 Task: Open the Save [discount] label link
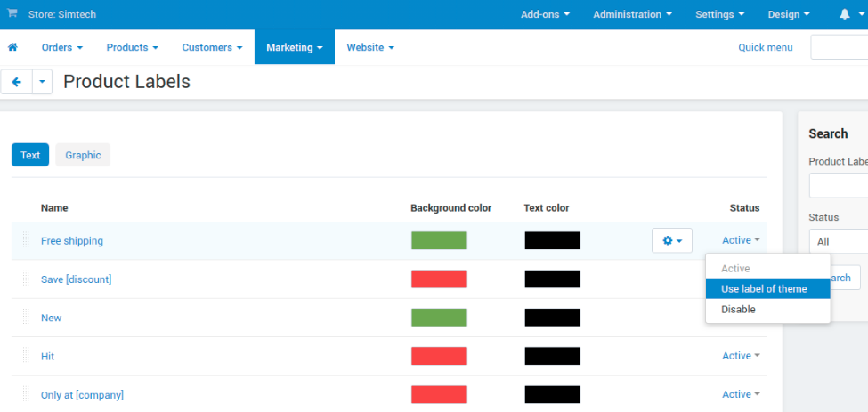coord(76,279)
